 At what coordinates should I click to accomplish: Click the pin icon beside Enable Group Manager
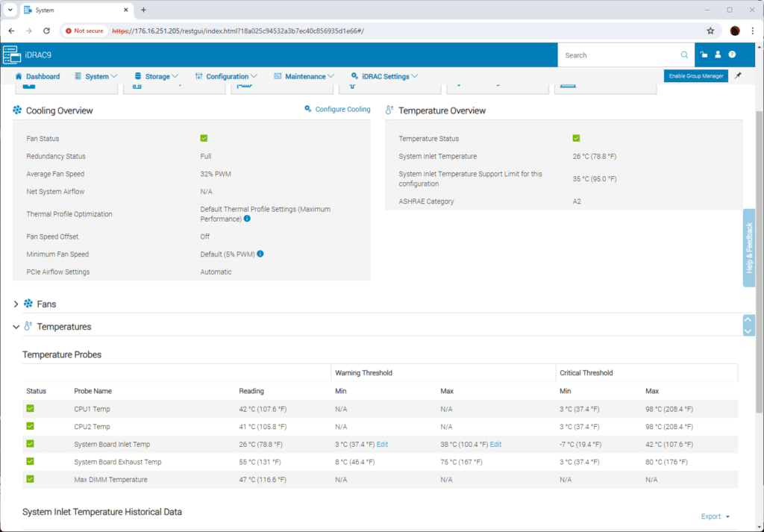click(738, 76)
